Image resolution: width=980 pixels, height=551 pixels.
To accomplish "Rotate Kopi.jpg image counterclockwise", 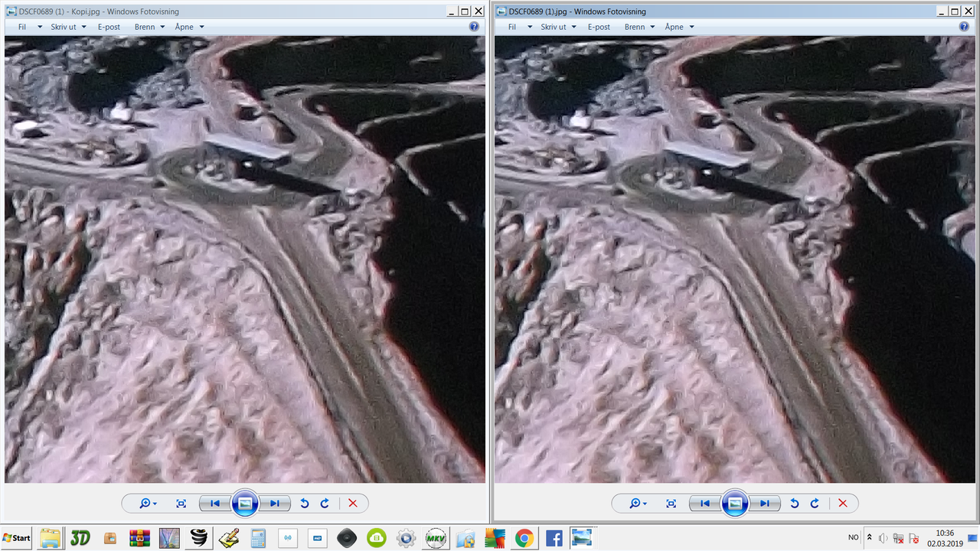I will 304,503.
